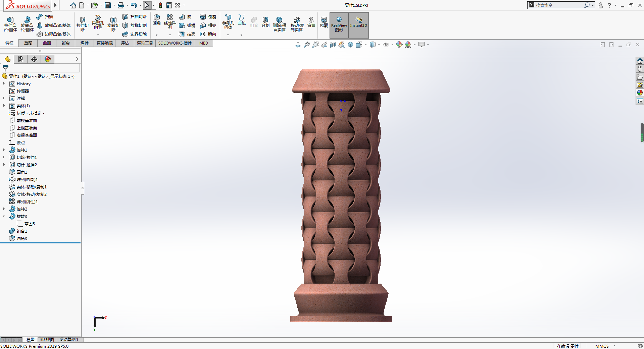Select the 删除/保留实体 delete body tool
Image resolution: width=644 pixels, height=349 pixels.
coord(279,24)
